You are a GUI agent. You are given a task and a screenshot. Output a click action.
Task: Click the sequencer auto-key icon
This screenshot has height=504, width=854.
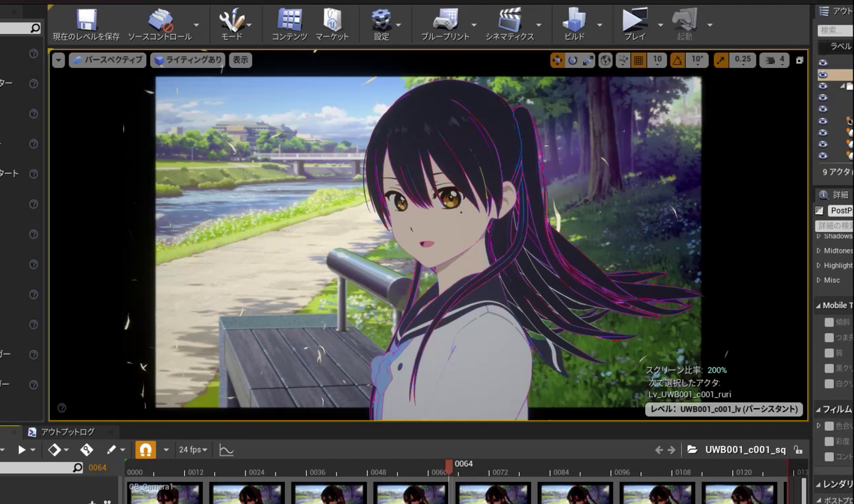87,450
